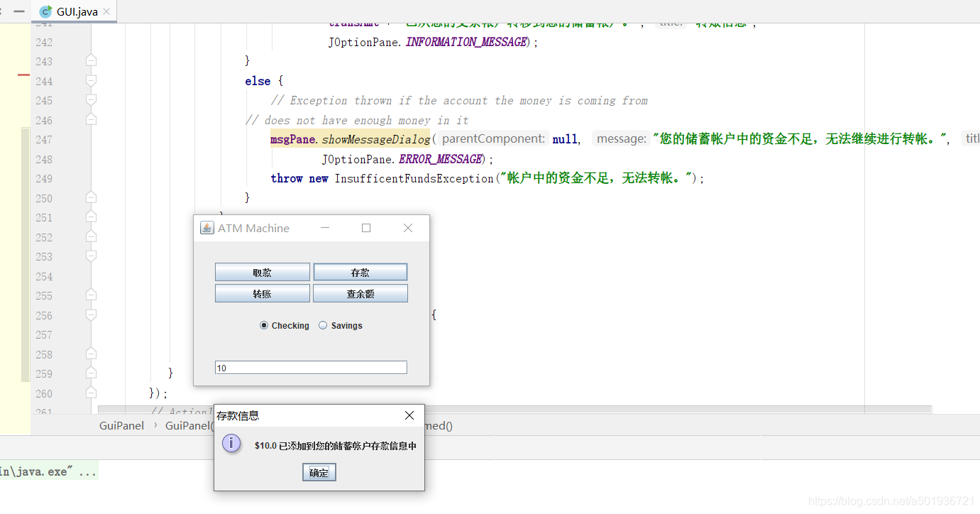
Task: Click the editor's horizontal scrollbar
Action: [514, 410]
